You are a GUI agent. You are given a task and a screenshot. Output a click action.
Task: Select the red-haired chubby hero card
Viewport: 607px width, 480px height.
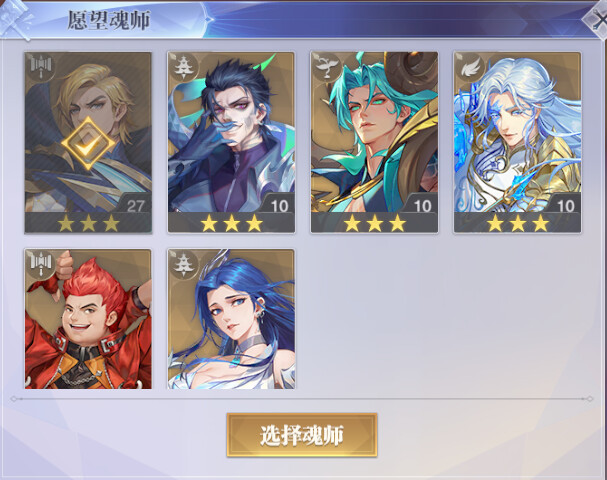(88, 319)
